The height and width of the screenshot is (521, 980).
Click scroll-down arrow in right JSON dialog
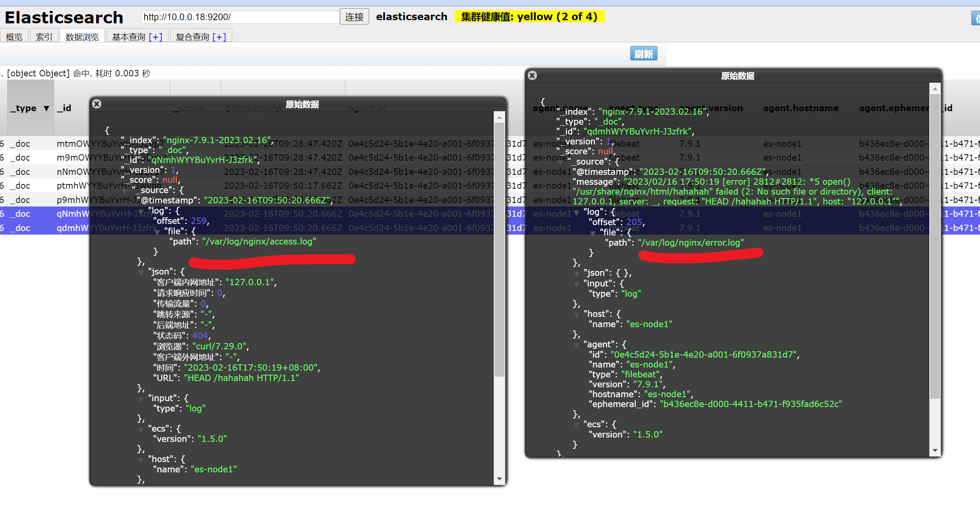(x=935, y=450)
